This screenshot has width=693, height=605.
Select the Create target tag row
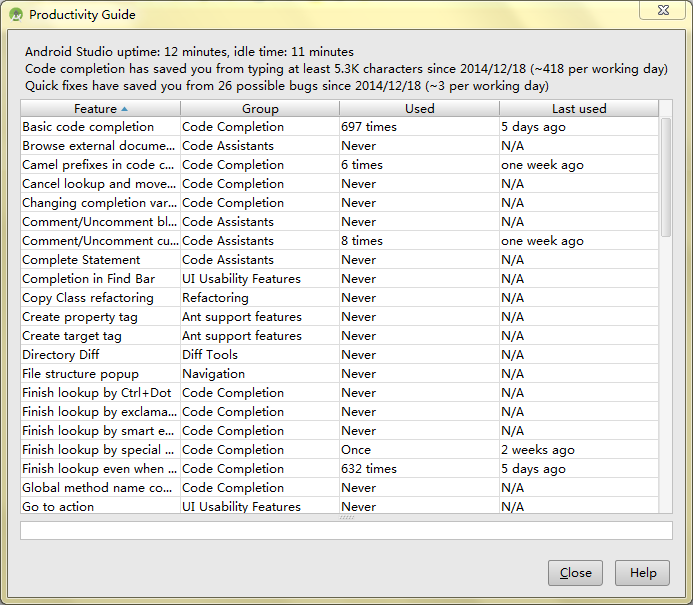[x=339, y=336]
